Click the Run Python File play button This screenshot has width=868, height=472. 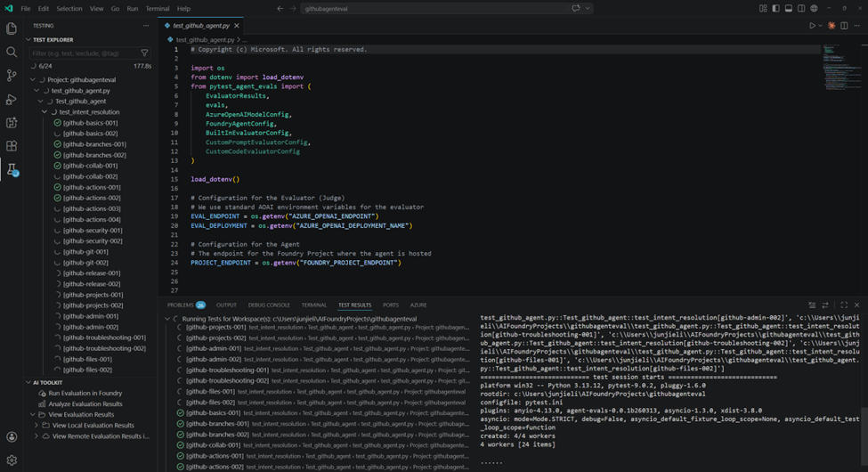point(812,26)
